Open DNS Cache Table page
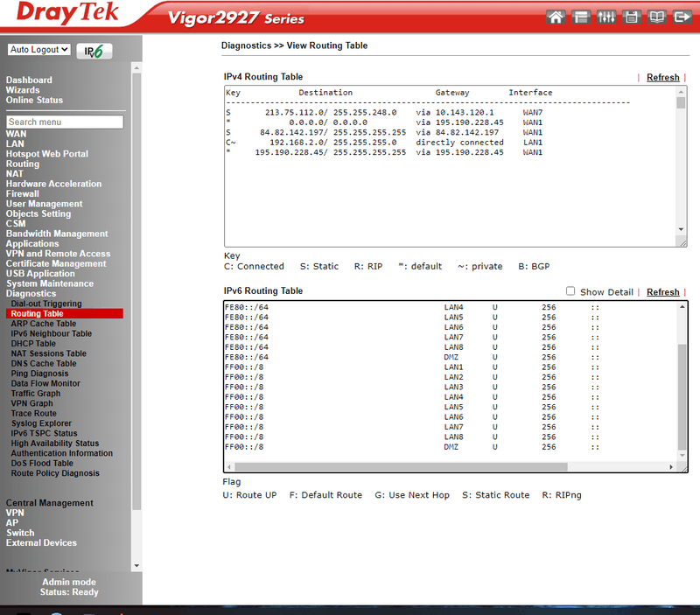The image size is (700, 615). [x=44, y=363]
